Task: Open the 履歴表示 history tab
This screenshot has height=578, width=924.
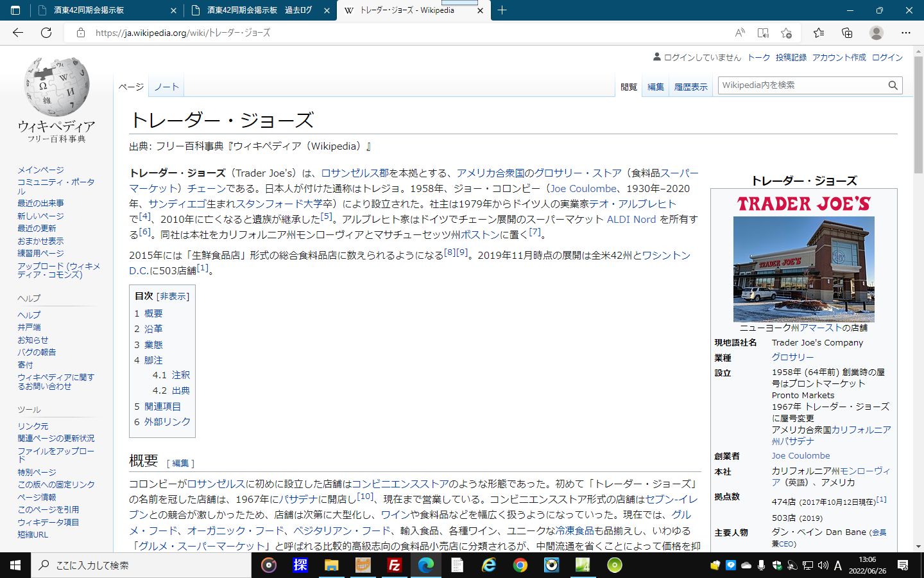Action: point(691,87)
